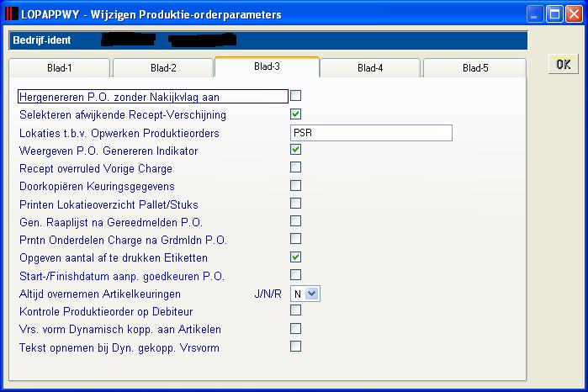The image size is (588, 392).
Task: Go to the Blad-5 tab
Action: pos(475,68)
